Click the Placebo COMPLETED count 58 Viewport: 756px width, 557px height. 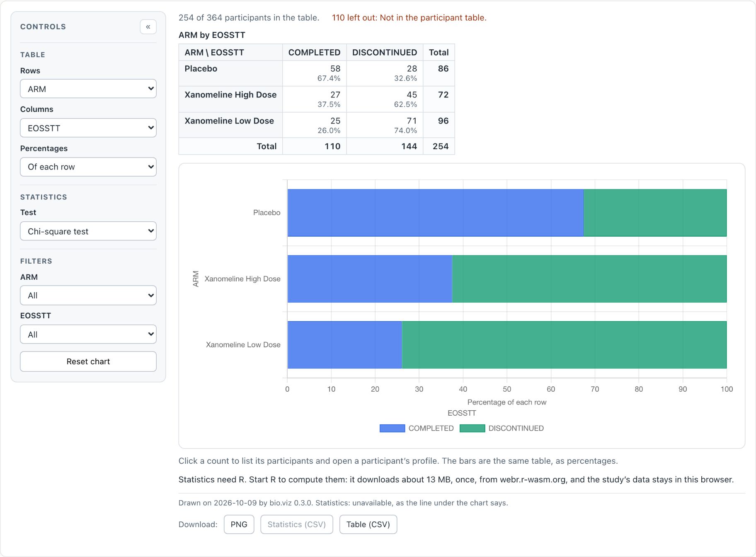pyautogui.click(x=335, y=69)
